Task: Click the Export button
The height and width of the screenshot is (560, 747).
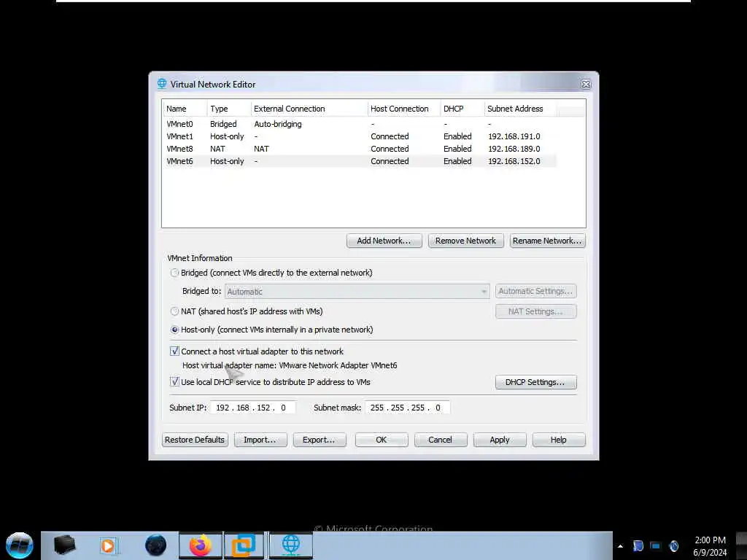Action: [320, 440]
